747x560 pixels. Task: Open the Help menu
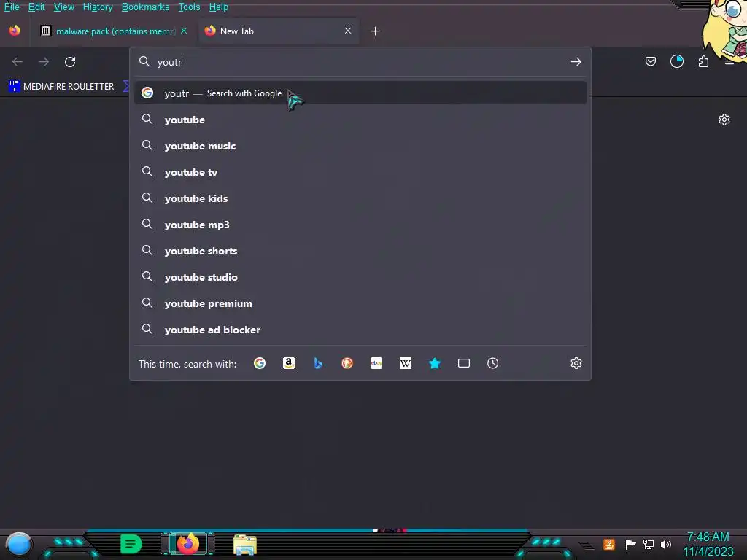tap(219, 7)
